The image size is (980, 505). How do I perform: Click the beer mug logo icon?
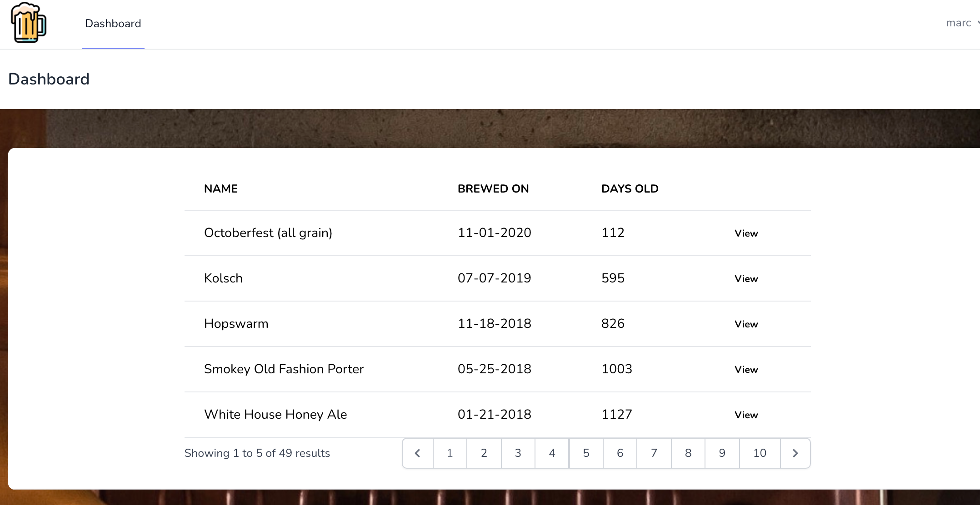[x=28, y=23]
